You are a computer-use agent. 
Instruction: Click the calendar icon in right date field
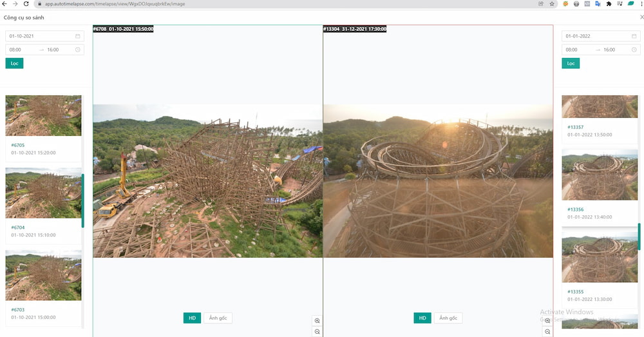tap(634, 36)
